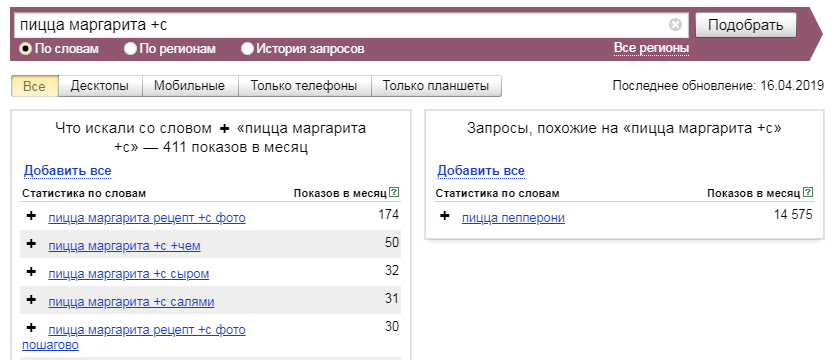Click 'Последнее обновление: 16.04.2019' text
Screen dimensions: 834x360
point(718,86)
